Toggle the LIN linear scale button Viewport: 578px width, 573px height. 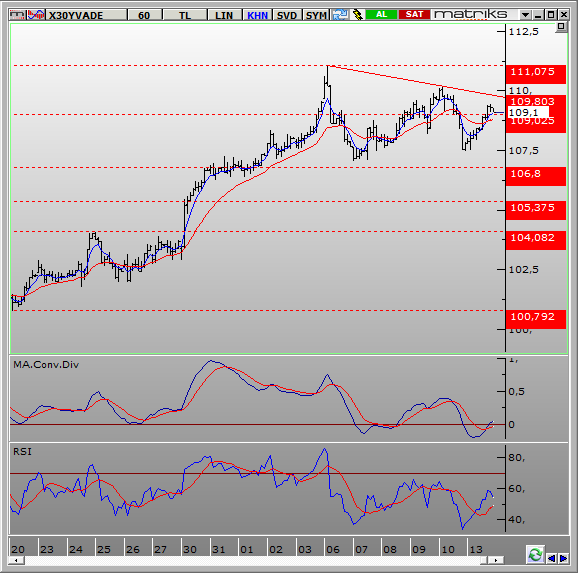pyautogui.click(x=224, y=15)
